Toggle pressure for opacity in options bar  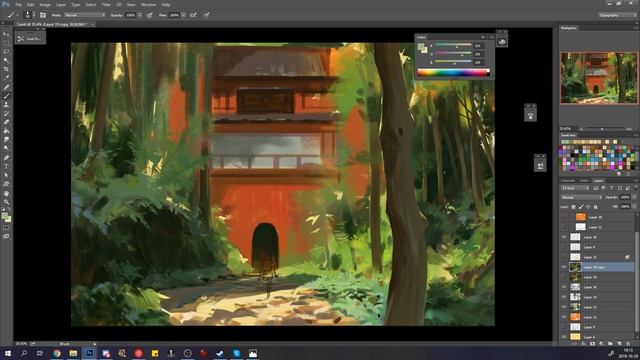point(150,15)
